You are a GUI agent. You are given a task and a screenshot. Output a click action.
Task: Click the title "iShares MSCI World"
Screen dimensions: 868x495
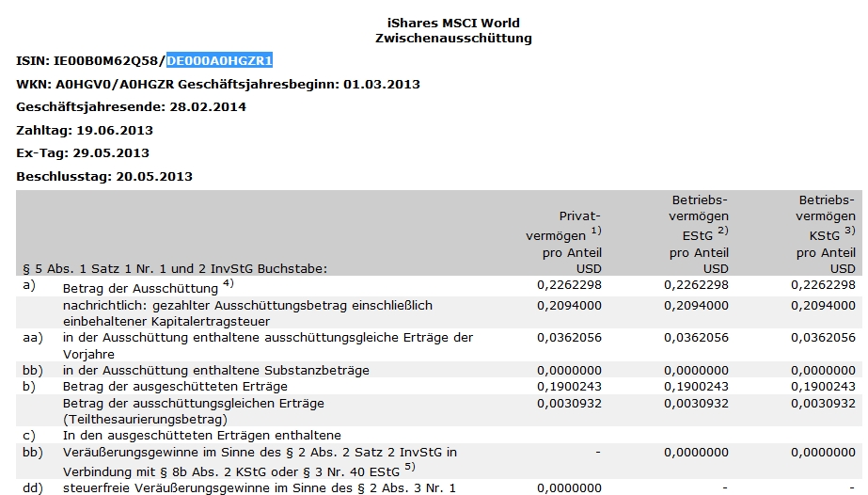tap(453, 24)
